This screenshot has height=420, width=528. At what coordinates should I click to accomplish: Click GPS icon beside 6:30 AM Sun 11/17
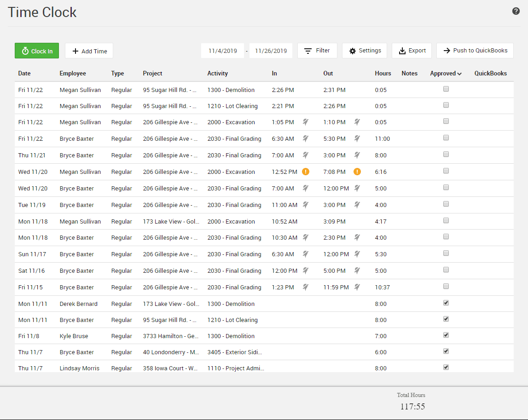pyautogui.click(x=305, y=254)
